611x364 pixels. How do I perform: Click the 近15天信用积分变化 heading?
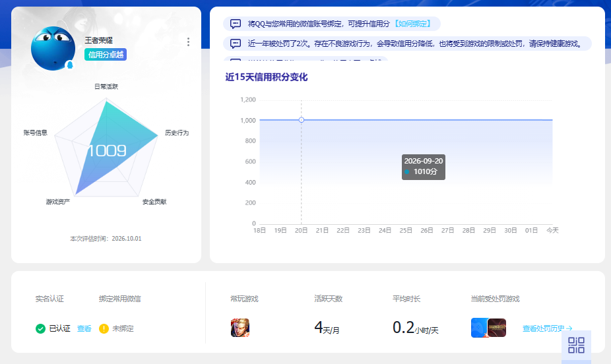pos(267,77)
